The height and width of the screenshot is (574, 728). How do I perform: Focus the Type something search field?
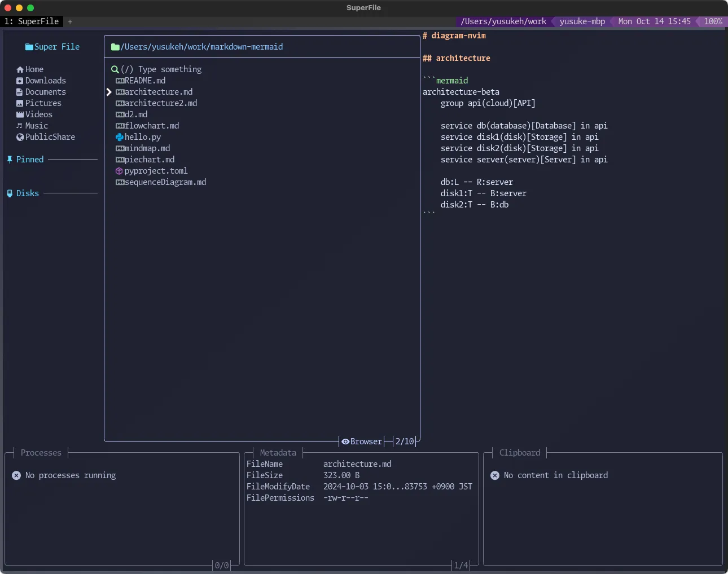[x=161, y=69]
